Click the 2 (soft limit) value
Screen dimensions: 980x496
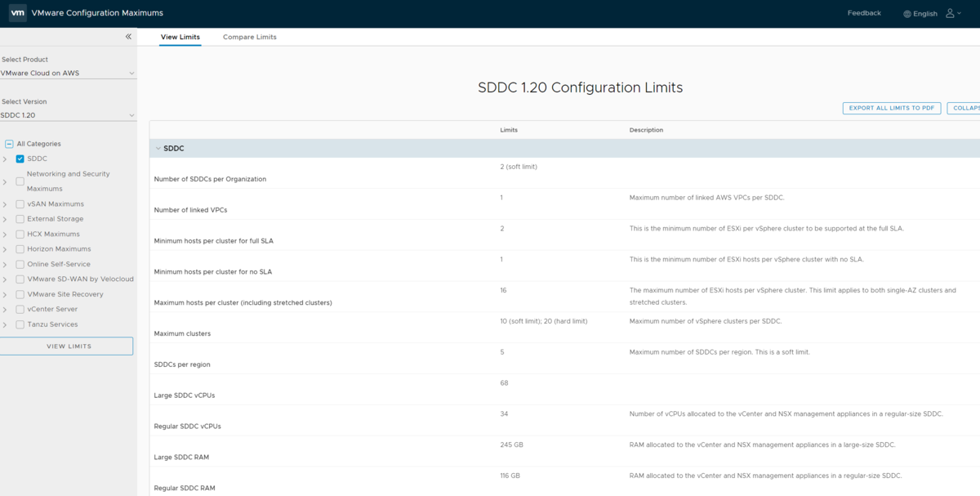(519, 167)
